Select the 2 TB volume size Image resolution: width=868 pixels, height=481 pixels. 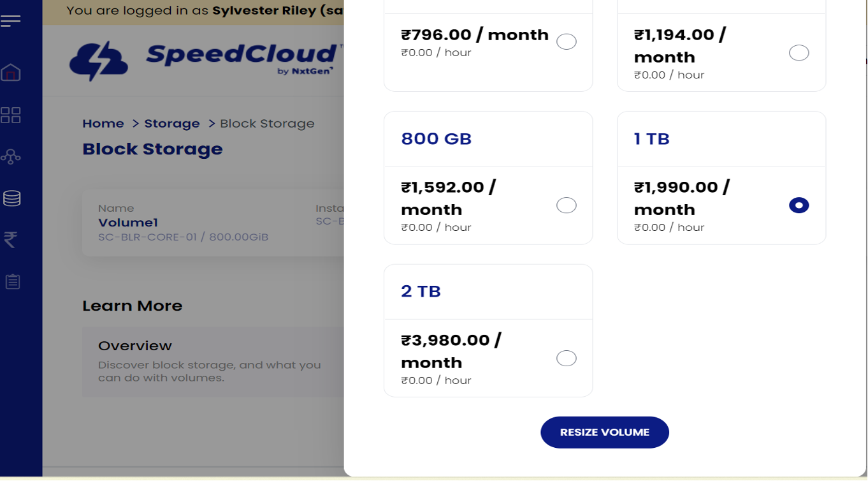tap(566, 358)
